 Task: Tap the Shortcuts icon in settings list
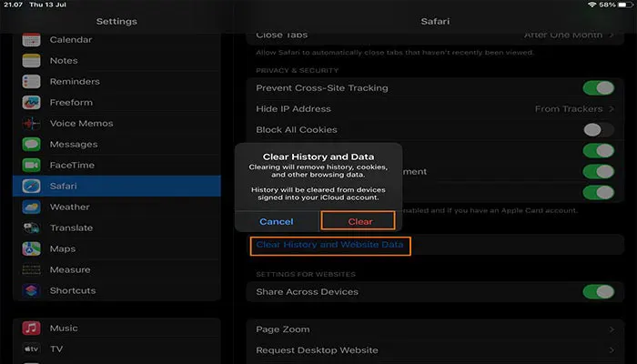(32, 291)
